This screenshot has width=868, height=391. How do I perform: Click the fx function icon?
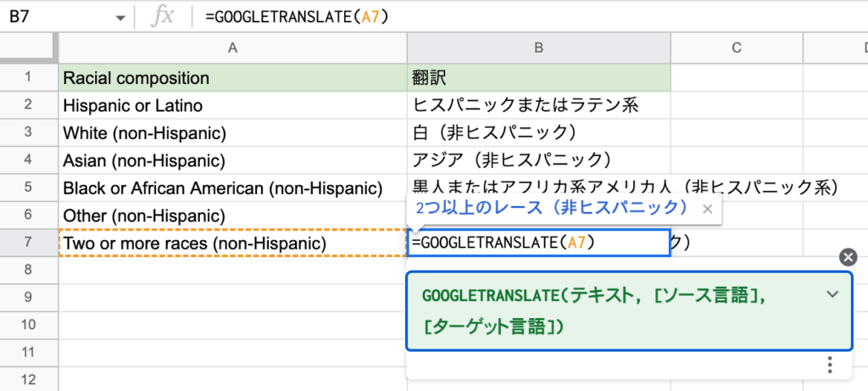point(161,17)
